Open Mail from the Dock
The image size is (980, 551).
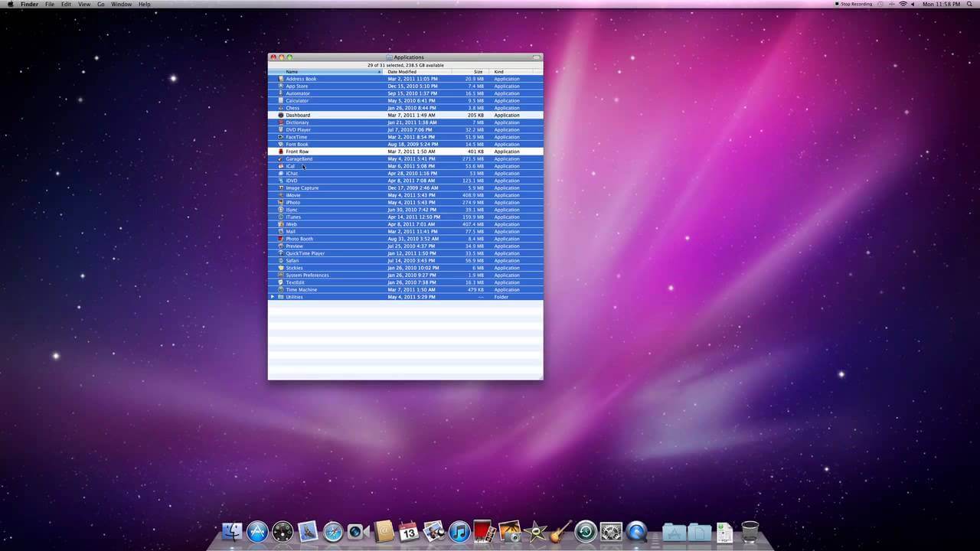307,530
